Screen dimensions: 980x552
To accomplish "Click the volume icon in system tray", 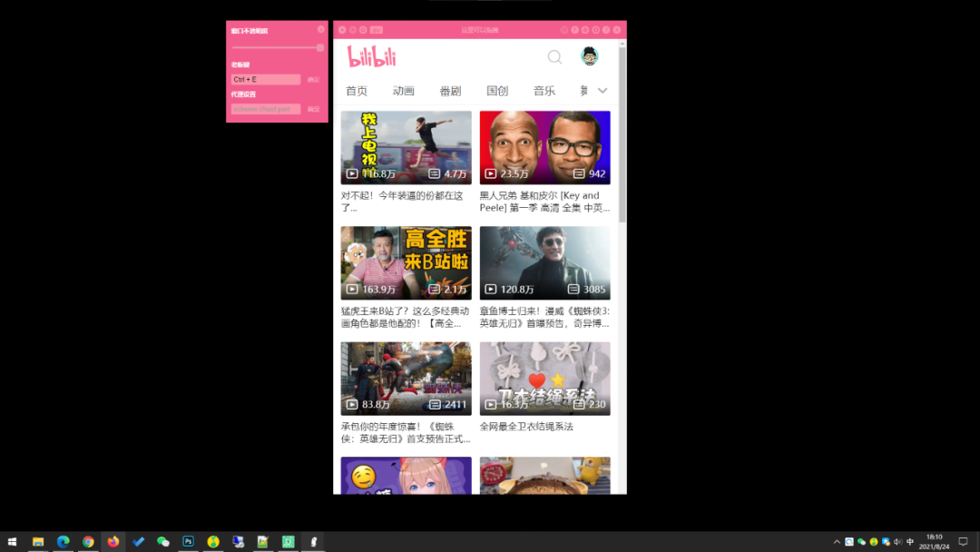I will pos(898,541).
